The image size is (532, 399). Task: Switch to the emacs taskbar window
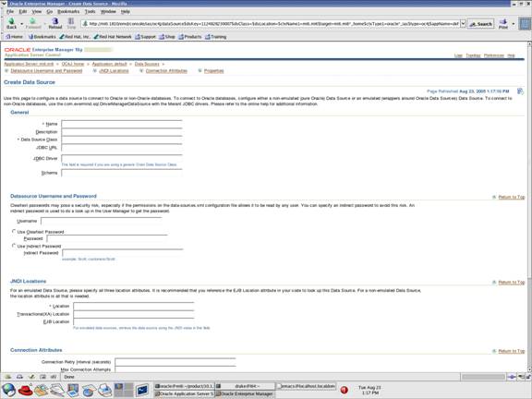point(306,386)
